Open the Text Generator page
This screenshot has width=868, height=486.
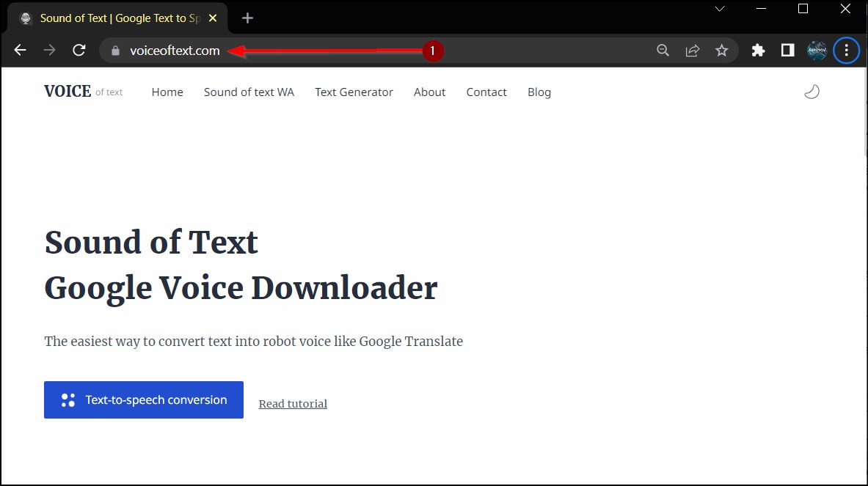tap(354, 92)
